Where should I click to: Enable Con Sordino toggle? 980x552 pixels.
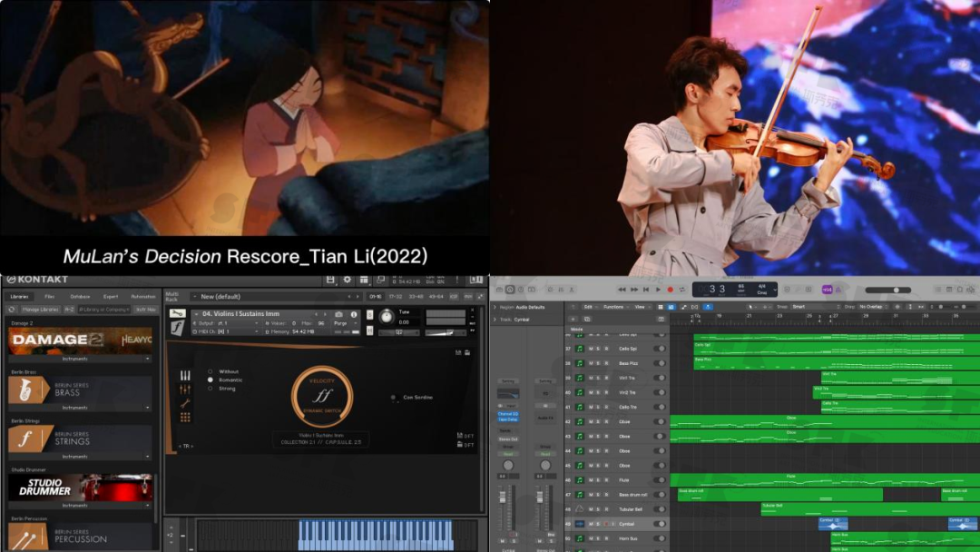[393, 398]
